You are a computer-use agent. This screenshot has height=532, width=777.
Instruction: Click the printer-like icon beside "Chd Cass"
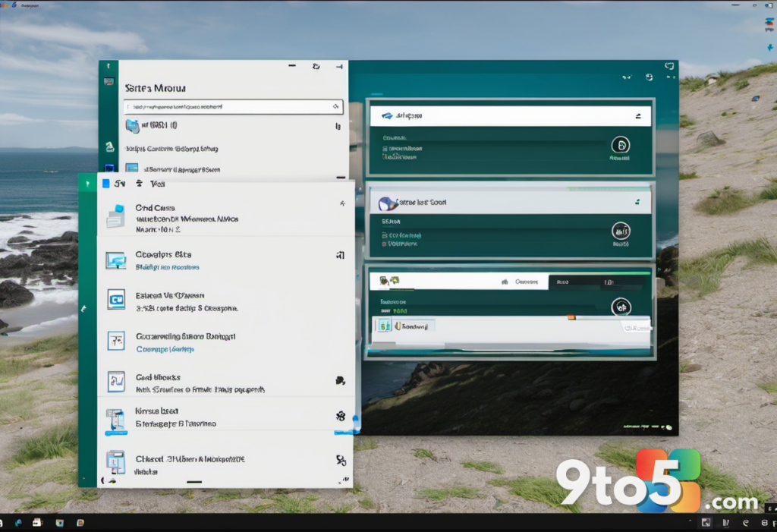click(115, 216)
